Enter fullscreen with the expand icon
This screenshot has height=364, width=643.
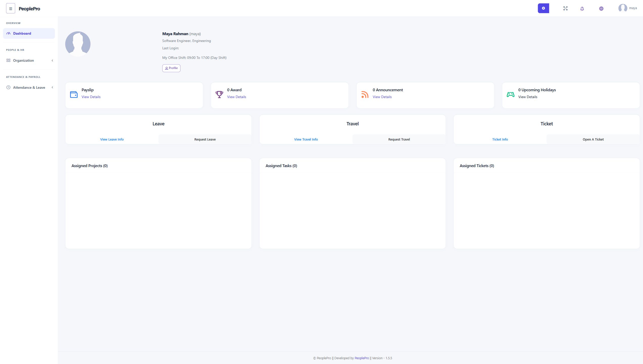pyautogui.click(x=565, y=8)
